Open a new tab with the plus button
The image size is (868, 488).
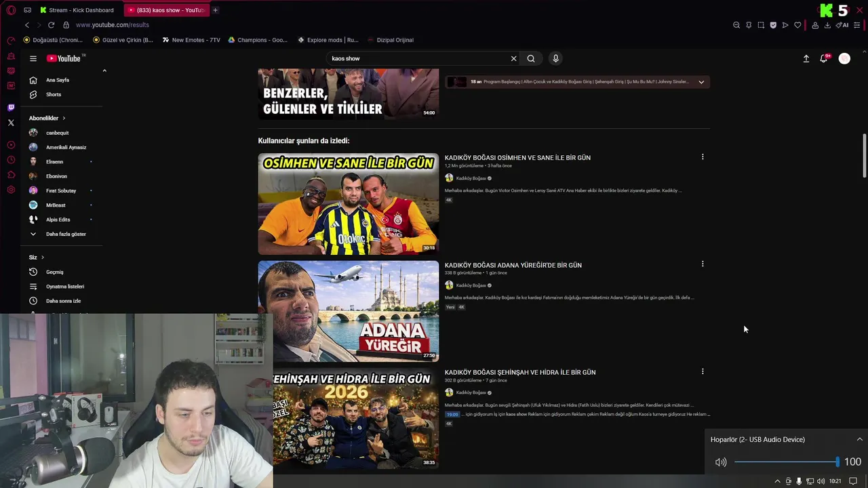(216, 10)
